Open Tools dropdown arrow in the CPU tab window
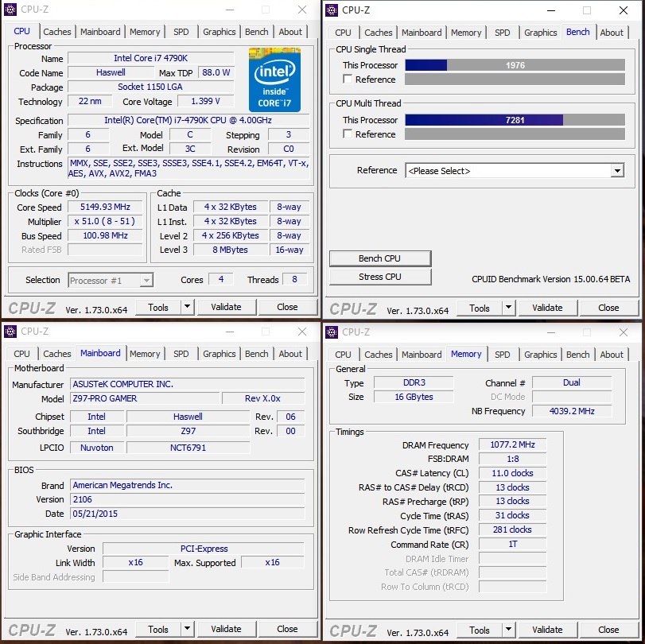 [x=187, y=306]
